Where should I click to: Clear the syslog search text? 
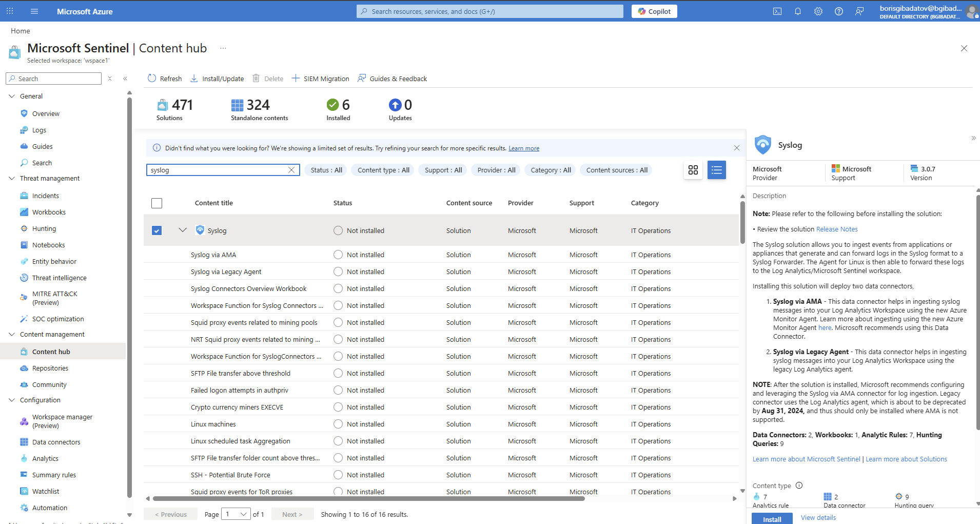[x=291, y=170]
